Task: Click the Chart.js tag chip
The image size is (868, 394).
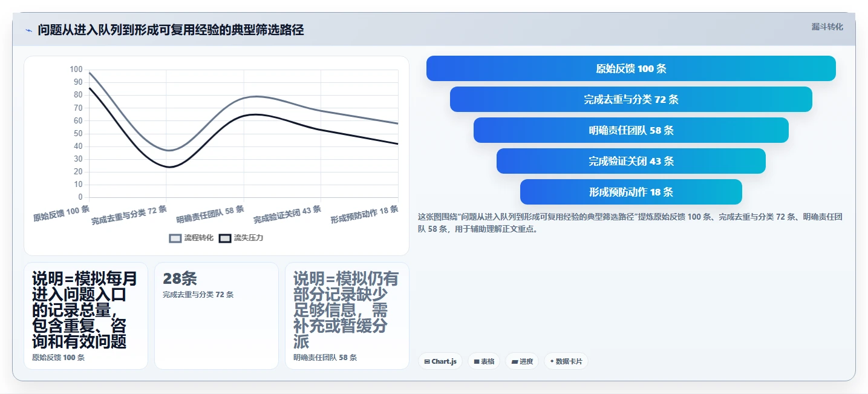Action: (440, 361)
